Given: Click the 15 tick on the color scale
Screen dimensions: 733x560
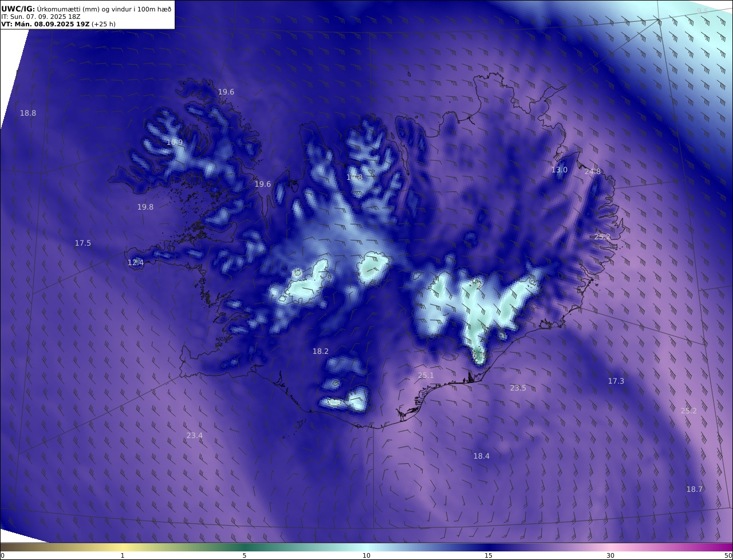Looking at the screenshot, I should tap(488, 555).
